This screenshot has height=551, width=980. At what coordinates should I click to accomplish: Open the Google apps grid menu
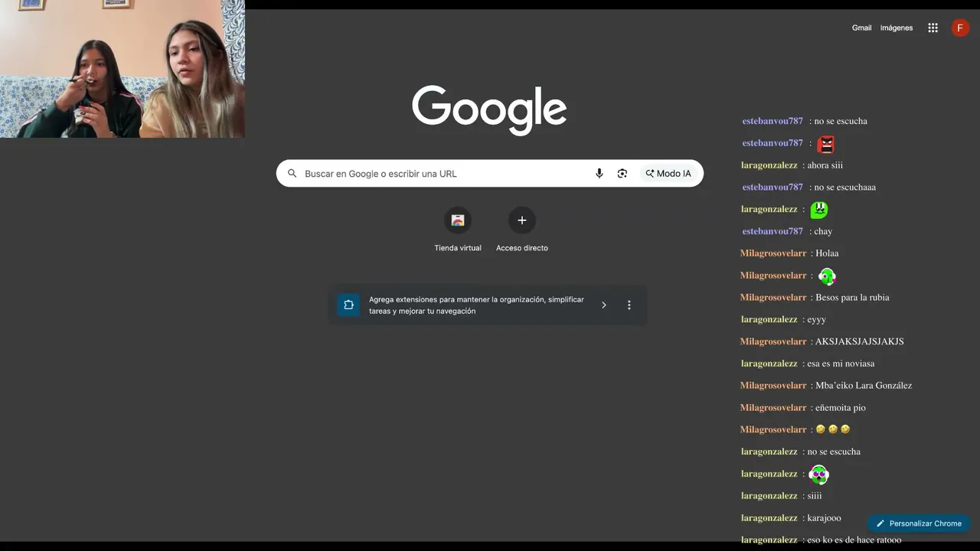coord(933,28)
